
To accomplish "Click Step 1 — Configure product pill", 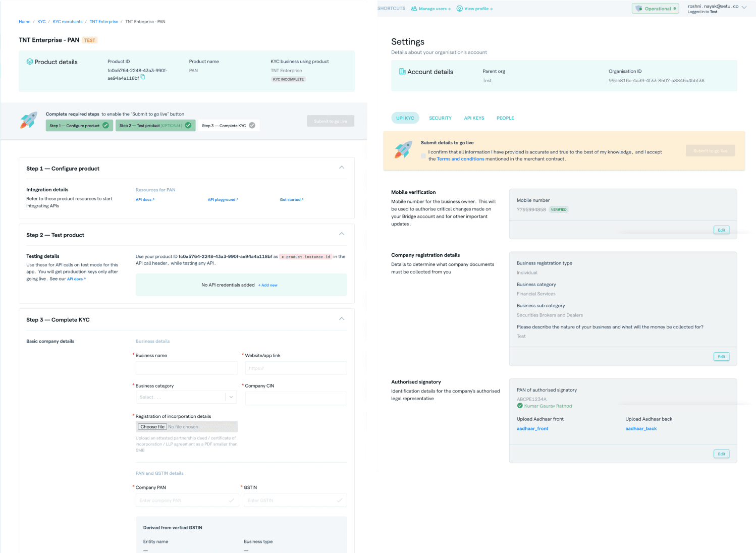I will click(79, 125).
